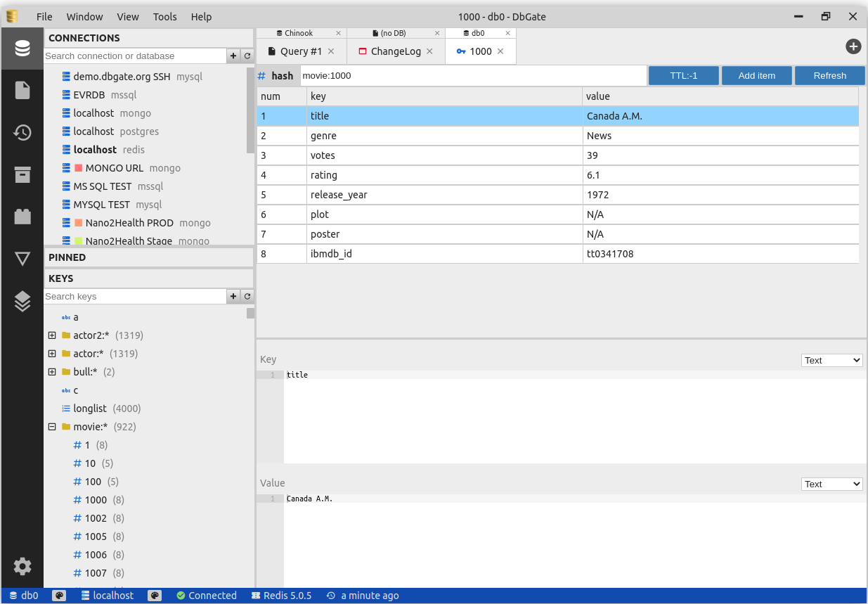This screenshot has height=604, width=868.
Task: Select the MONGO URL connection
Action: pos(122,168)
